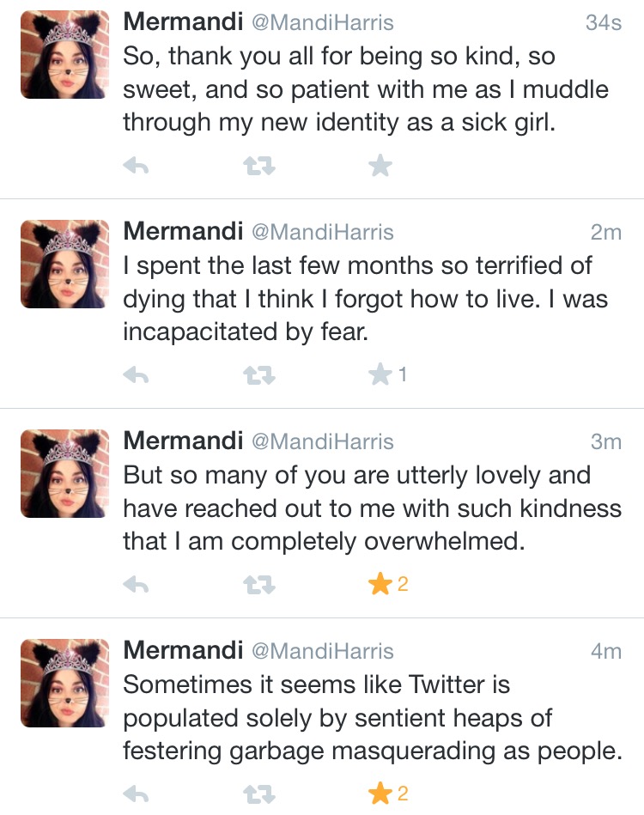Open avatar on the 4m tweet
644x815 pixels.
pyautogui.click(x=64, y=684)
